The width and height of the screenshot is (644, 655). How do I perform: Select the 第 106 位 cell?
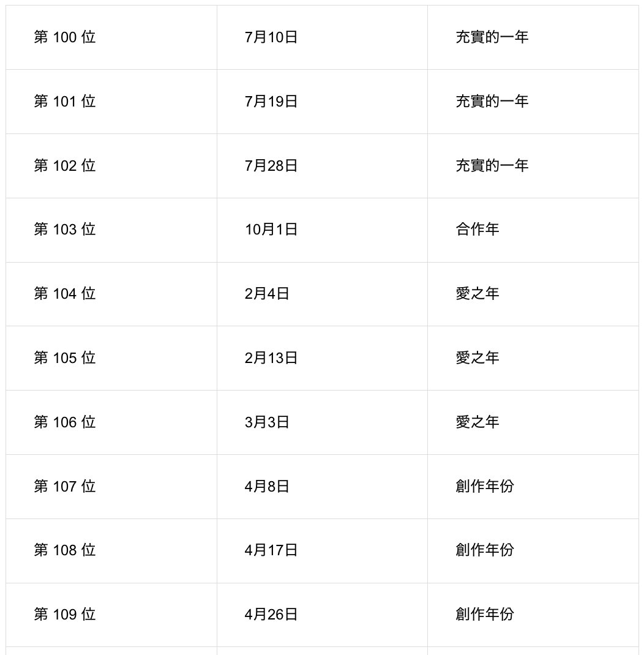(x=65, y=422)
